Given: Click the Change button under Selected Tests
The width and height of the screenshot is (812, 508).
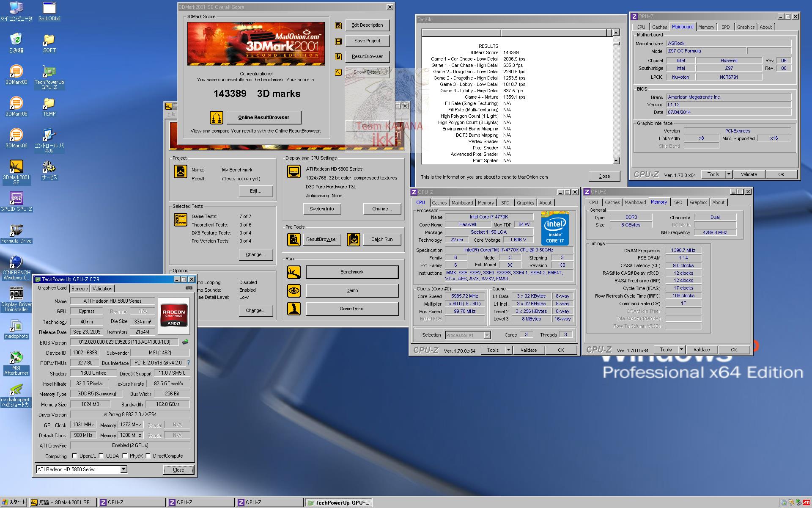Looking at the screenshot, I should click(x=256, y=254).
